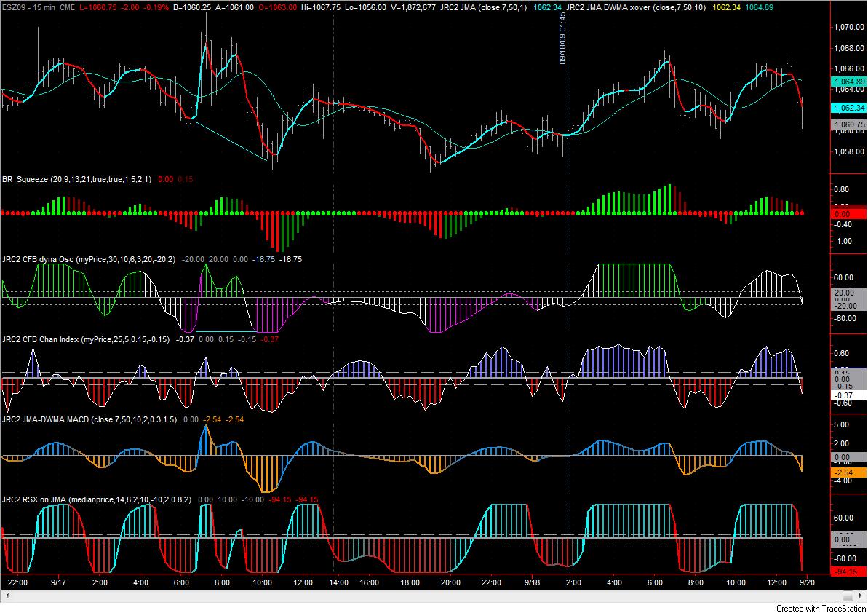The width and height of the screenshot is (868, 613).
Task: Click the ESZ09 symbol label in status line
Action: coord(13,7)
